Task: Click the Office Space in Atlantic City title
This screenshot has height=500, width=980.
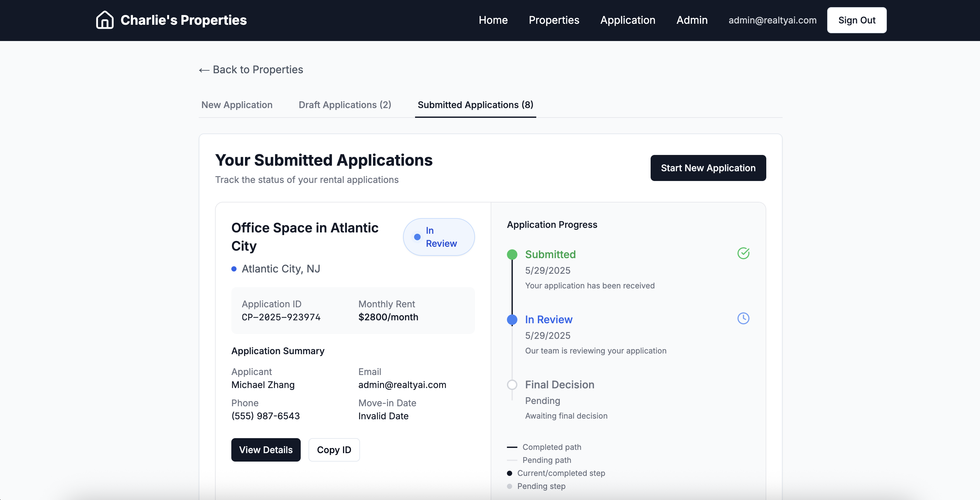Action: click(x=305, y=237)
